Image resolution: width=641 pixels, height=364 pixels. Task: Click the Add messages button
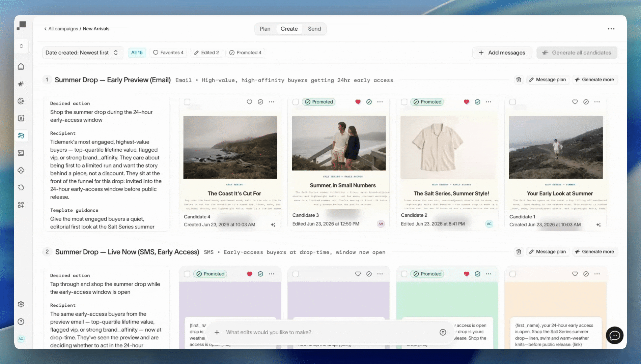click(502, 53)
